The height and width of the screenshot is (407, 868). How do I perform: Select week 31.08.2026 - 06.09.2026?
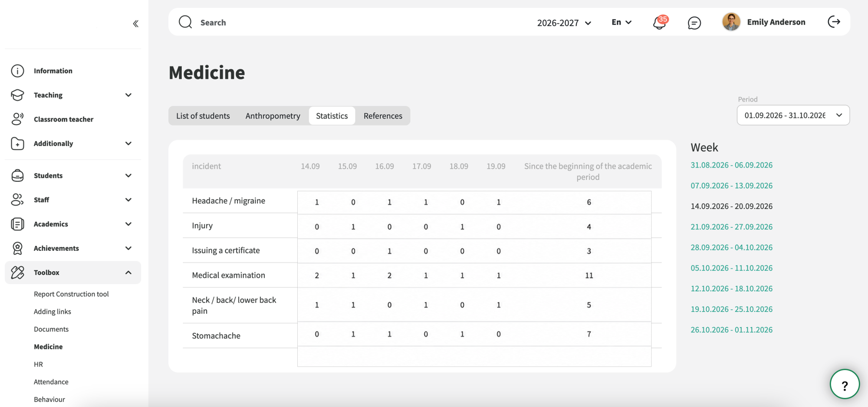(732, 165)
